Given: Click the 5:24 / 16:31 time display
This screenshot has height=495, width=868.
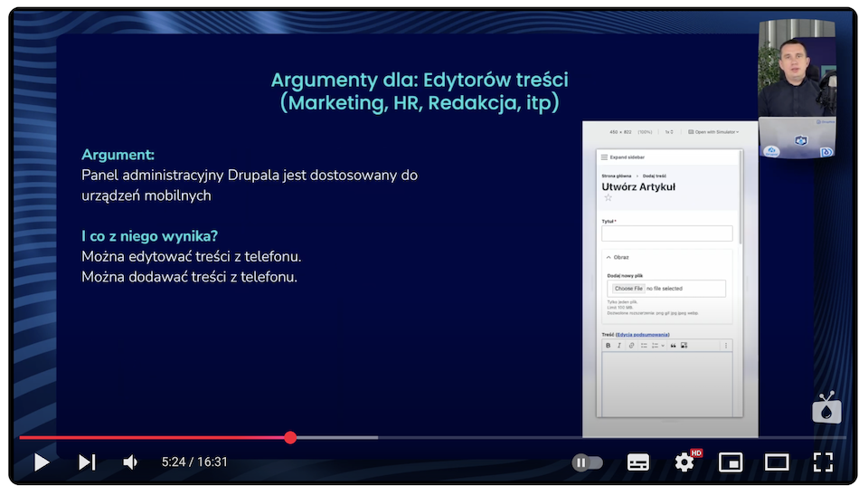Looking at the screenshot, I should (x=194, y=462).
